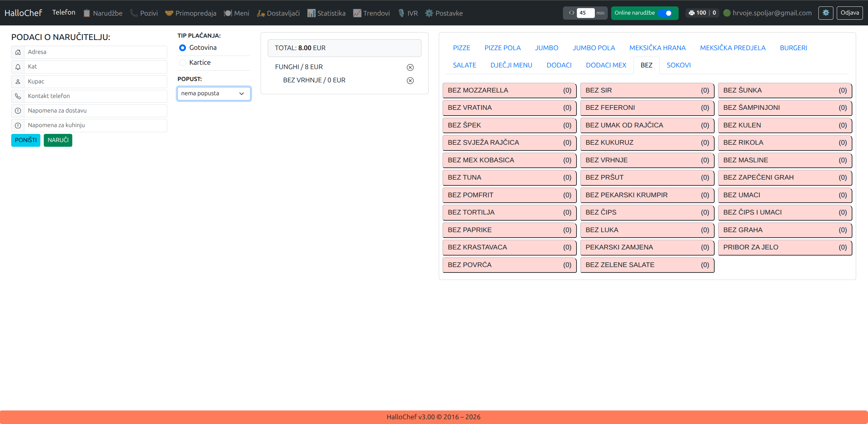Open Dostavljači from the navigation bar
This screenshot has width=868, height=424.
278,13
